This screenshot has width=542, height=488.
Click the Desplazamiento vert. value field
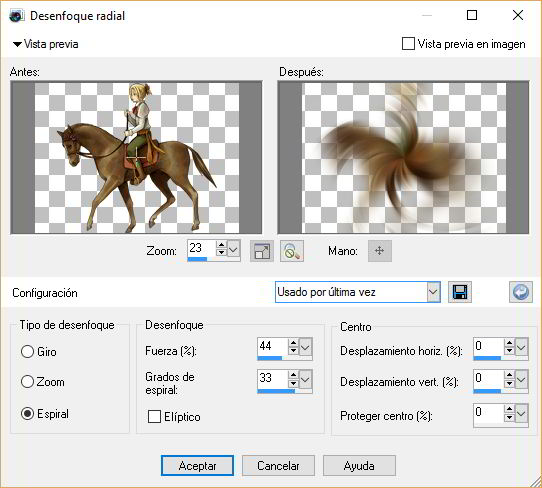pyautogui.click(x=488, y=379)
